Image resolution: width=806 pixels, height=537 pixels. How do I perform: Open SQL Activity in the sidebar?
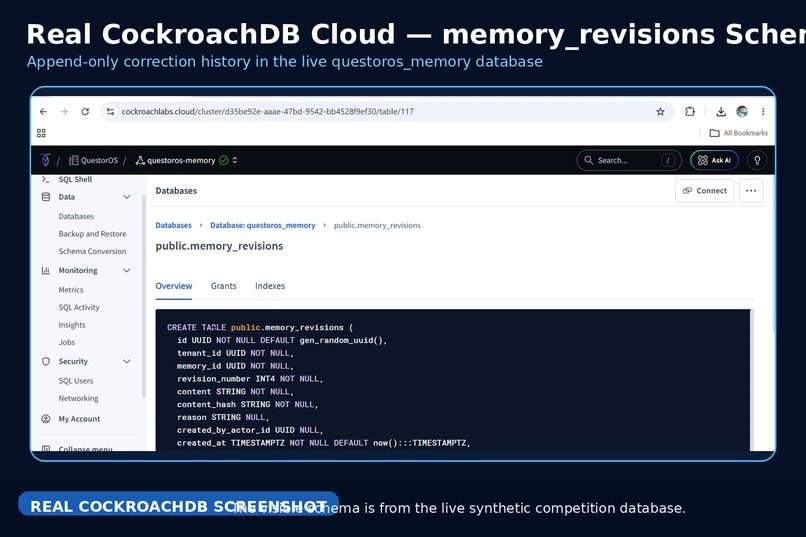click(x=79, y=307)
